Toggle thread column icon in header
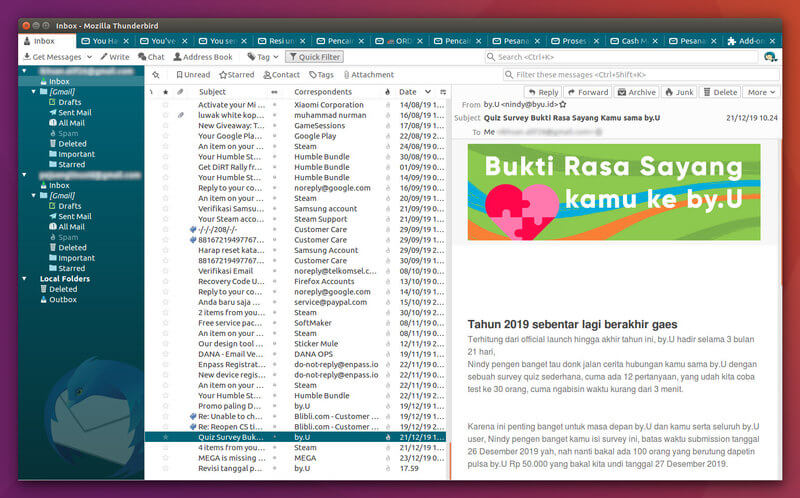 (152, 92)
